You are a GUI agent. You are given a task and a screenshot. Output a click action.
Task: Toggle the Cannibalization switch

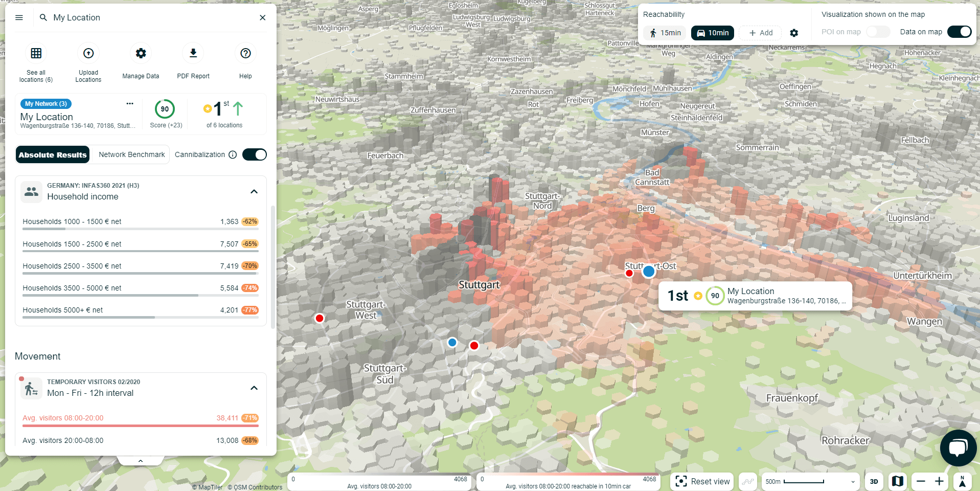click(x=255, y=154)
